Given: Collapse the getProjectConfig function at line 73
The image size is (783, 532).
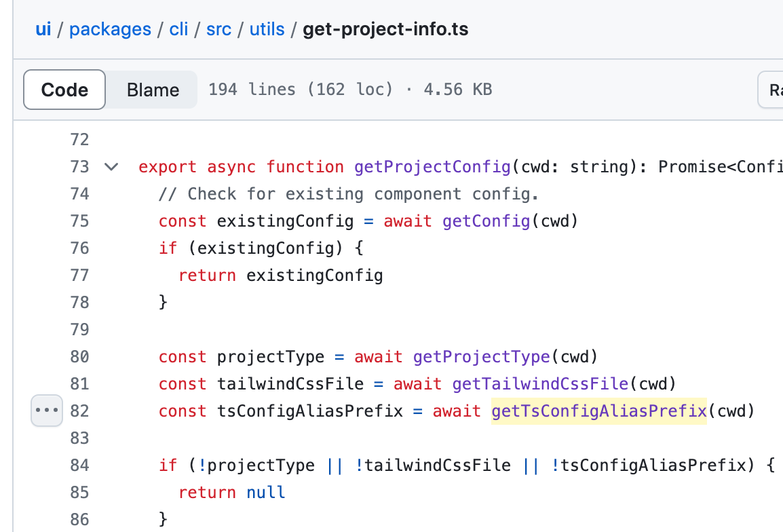Looking at the screenshot, I should pyautogui.click(x=111, y=166).
